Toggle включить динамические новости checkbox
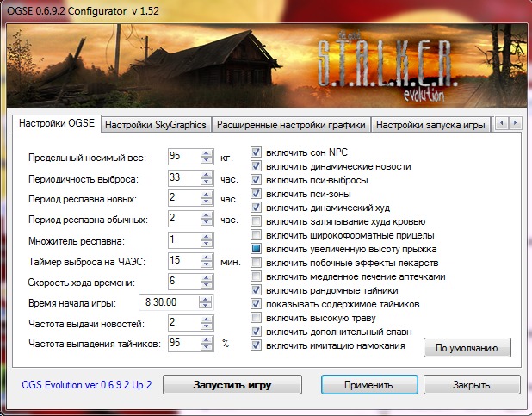The width and height of the screenshot is (532, 416). [x=256, y=166]
